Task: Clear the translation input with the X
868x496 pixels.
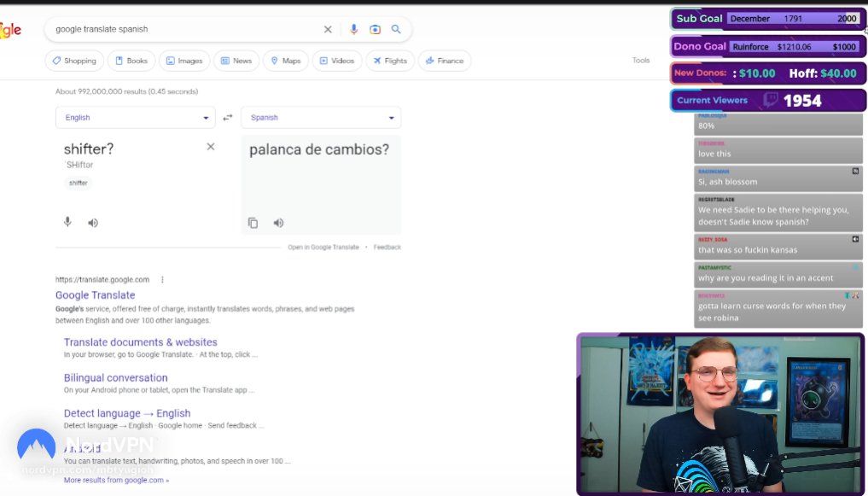Action: (210, 146)
